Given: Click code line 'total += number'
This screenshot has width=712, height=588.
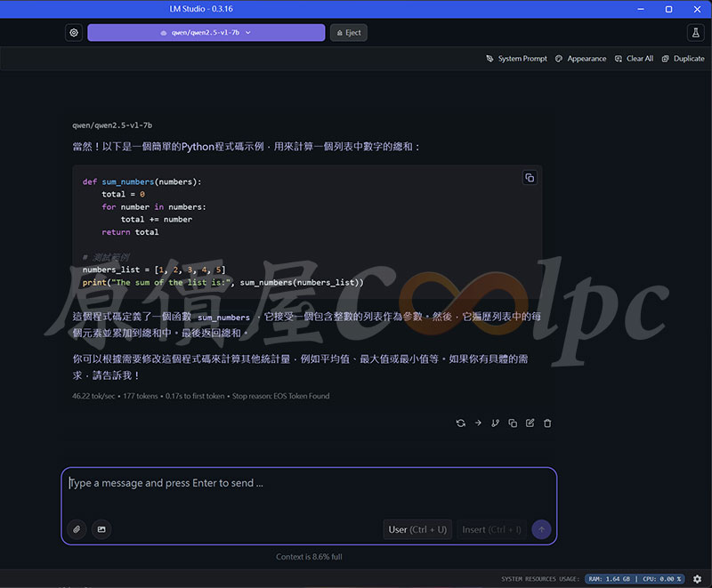Looking at the screenshot, I should [157, 220].
